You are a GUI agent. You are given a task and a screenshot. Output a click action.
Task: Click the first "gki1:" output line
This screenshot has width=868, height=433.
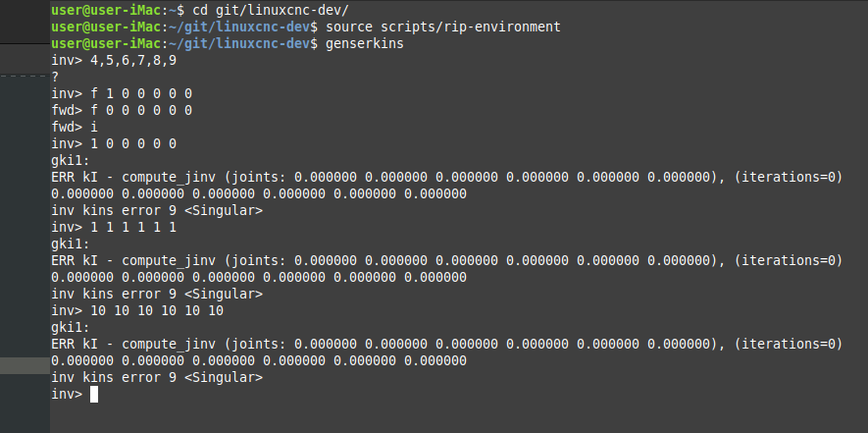pyautogui.click(x=71, y=161)
